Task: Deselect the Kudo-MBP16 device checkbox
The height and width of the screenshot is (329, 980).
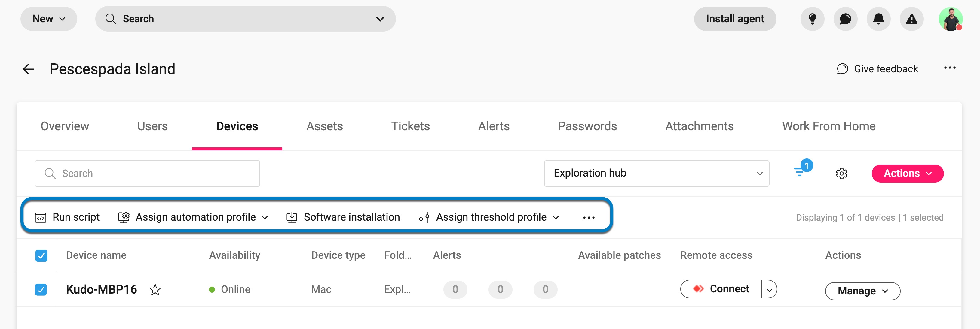Action: [42, 289]
